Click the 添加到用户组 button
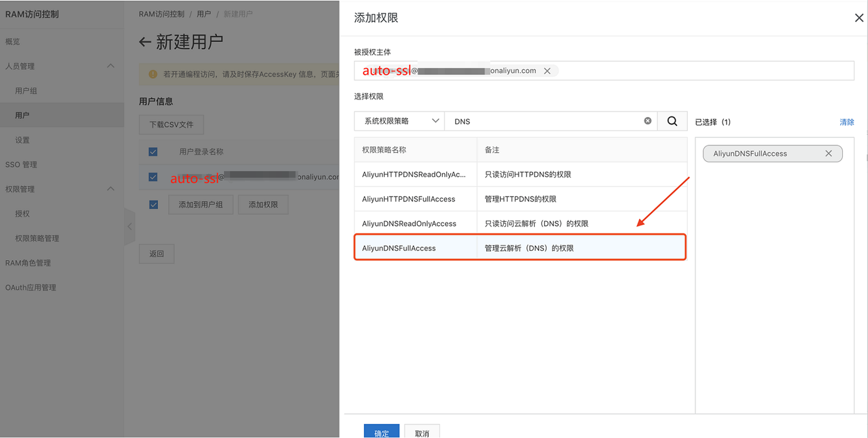Viewport: 868px width, 438px height. (x=201, y=205)
